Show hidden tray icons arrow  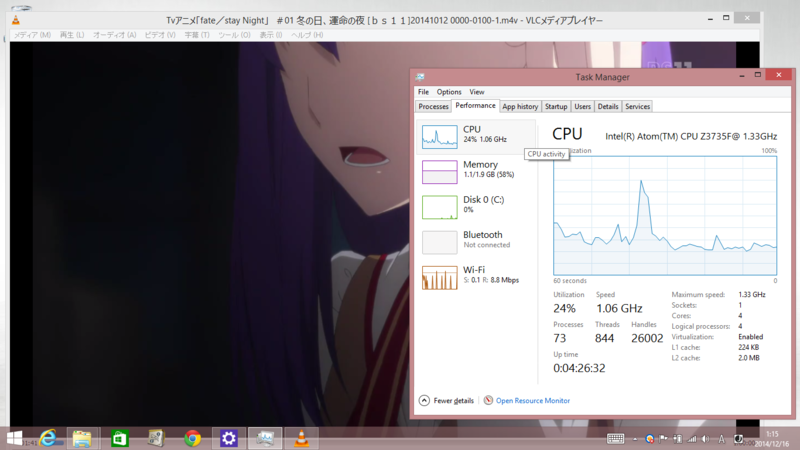coord(635,439)
